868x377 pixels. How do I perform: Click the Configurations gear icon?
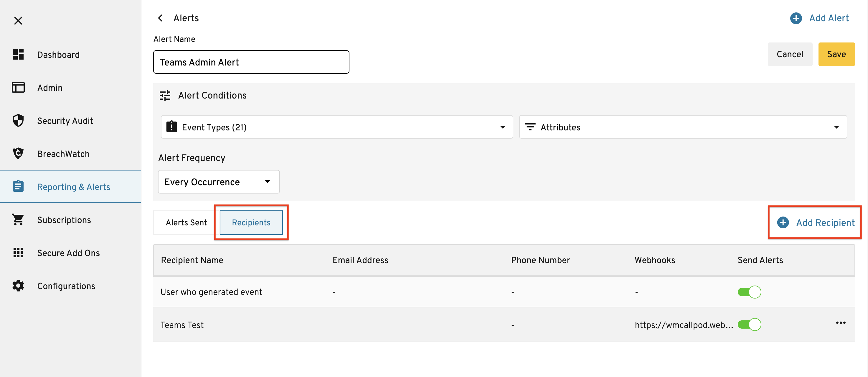[x=18, y=286]
